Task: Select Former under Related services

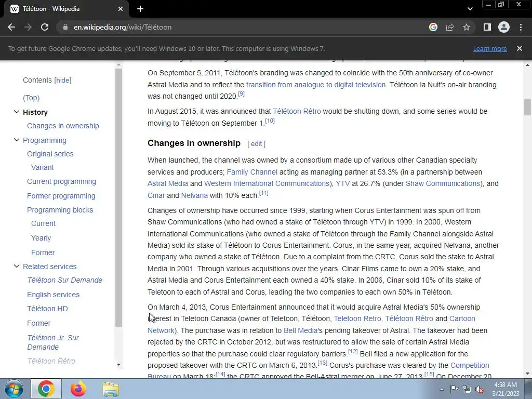Action: coord(38,323)
